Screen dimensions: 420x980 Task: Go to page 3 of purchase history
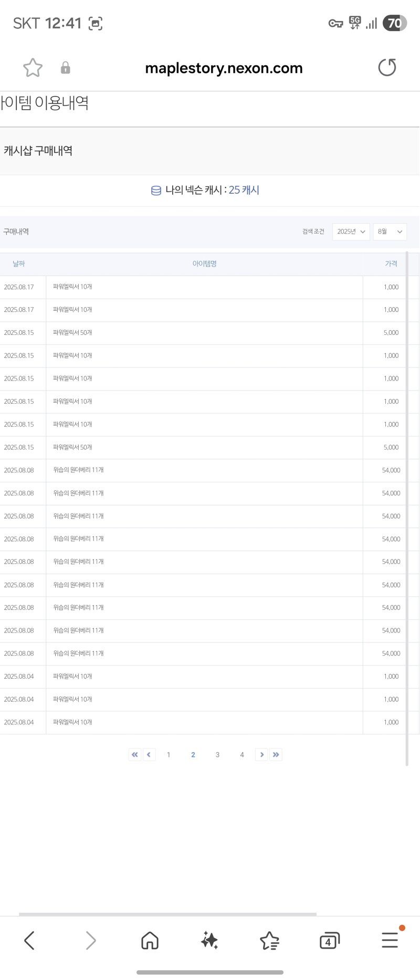[217, 755]
